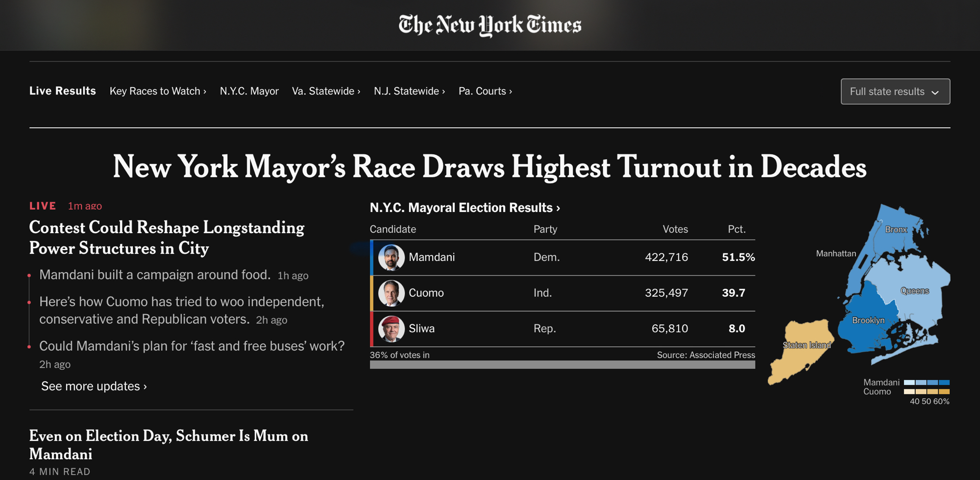Open Pa. Courts results
980x480 pixels.
click(x=485, y=91)
